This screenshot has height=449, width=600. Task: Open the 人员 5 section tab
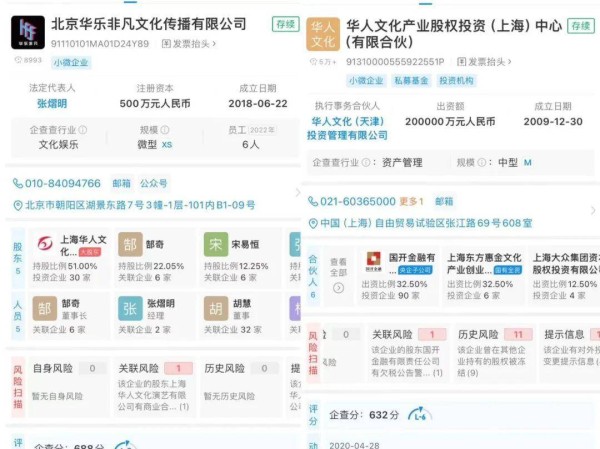[18, 317]
